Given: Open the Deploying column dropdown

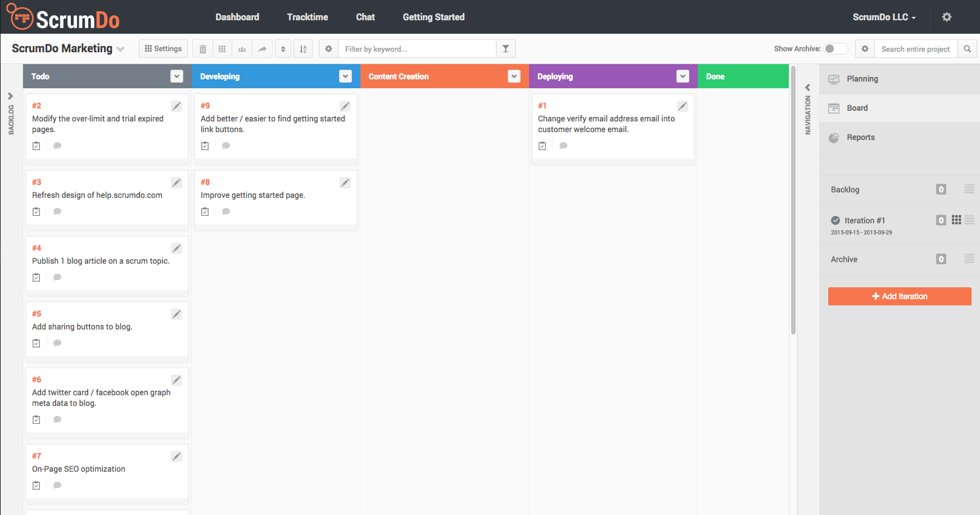Looking at the screenshot, I should pos(683,76).
